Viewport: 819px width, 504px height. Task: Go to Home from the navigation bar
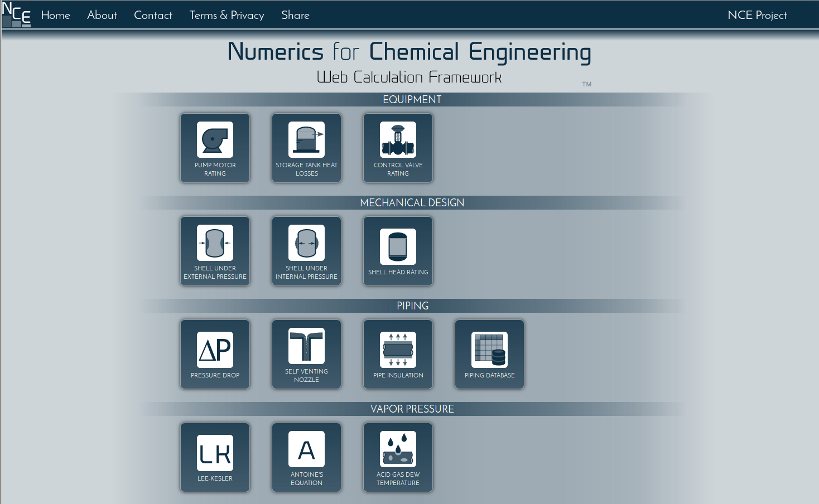[x=55, y=15]
